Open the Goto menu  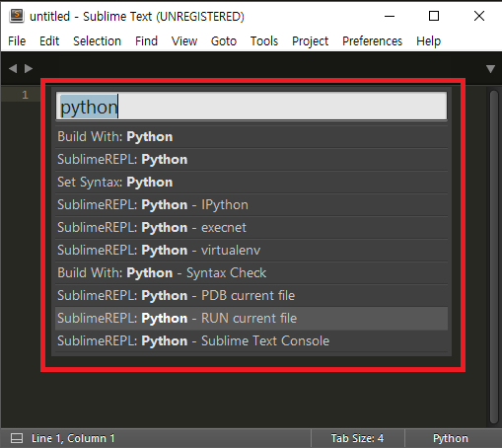(224, 41)
